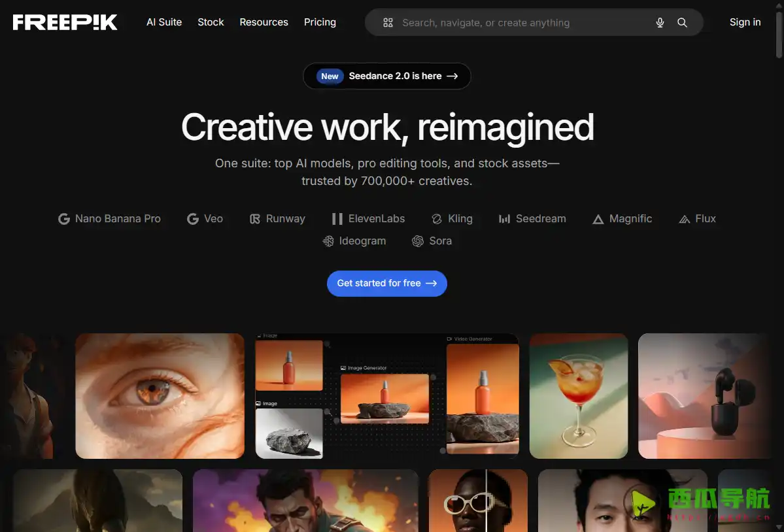Click the microphone voice search icon
The width and height of the screenshot is (784, 532).
[660, 23]
